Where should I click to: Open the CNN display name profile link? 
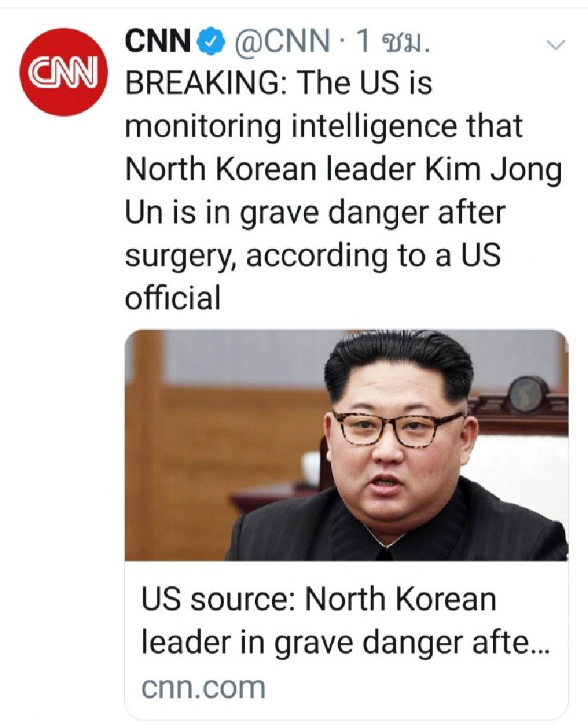[159, 42]
